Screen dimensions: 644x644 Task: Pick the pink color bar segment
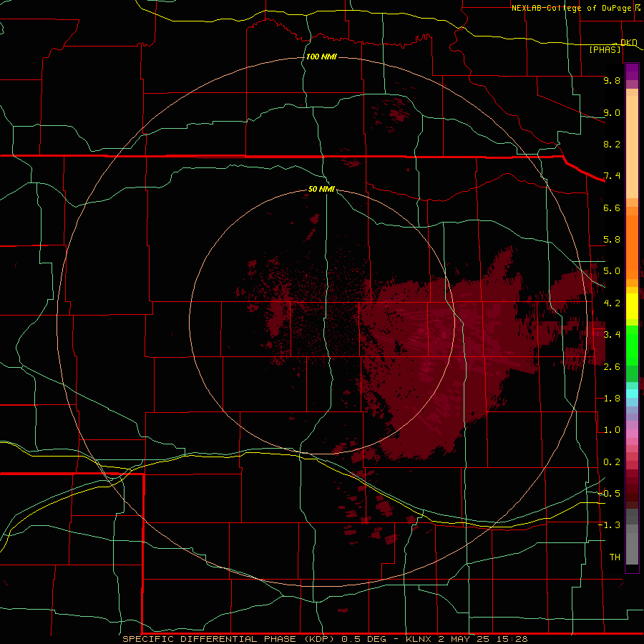click(x=632, y=434)
